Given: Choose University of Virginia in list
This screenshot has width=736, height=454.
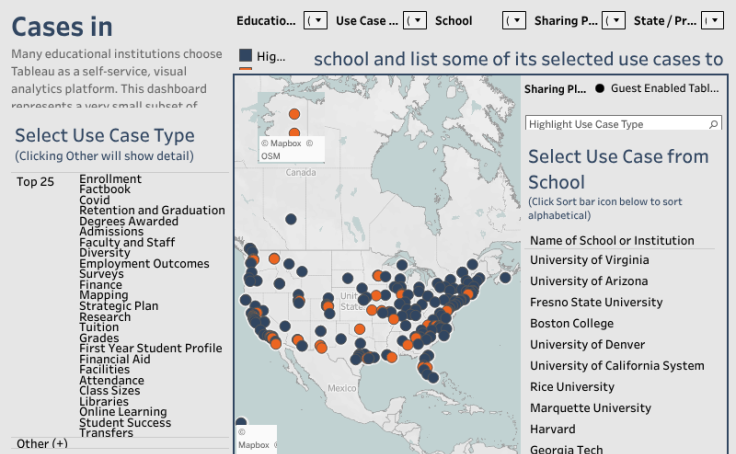Looking at the screenshot, I should pos(590,260).
